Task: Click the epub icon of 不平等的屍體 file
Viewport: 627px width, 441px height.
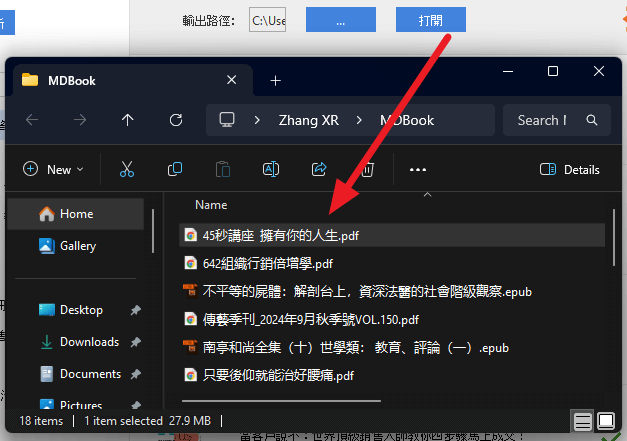Action: (190, 291)
